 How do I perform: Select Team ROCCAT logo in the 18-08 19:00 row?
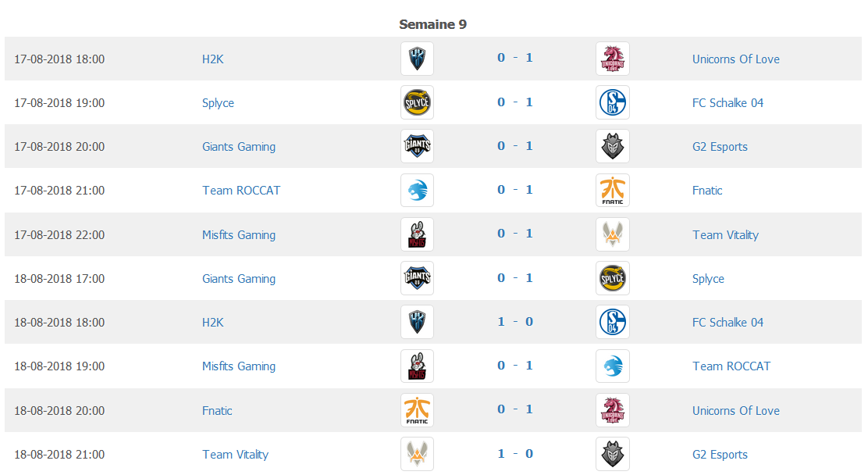coord(612,366)
